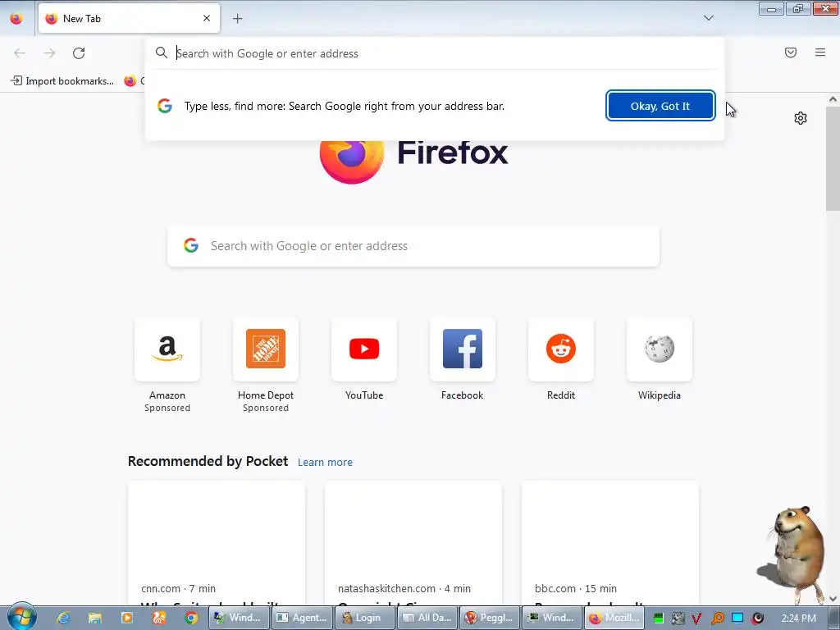Image resolution: width=840 pixels, height=630 pixels.
Task: Open the Windows Start button
Action: click(21, 617)
